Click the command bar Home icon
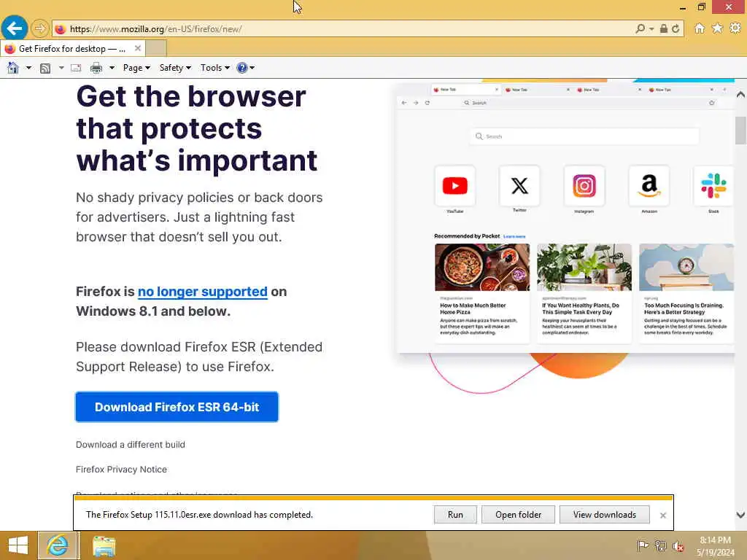 point(13,68)
